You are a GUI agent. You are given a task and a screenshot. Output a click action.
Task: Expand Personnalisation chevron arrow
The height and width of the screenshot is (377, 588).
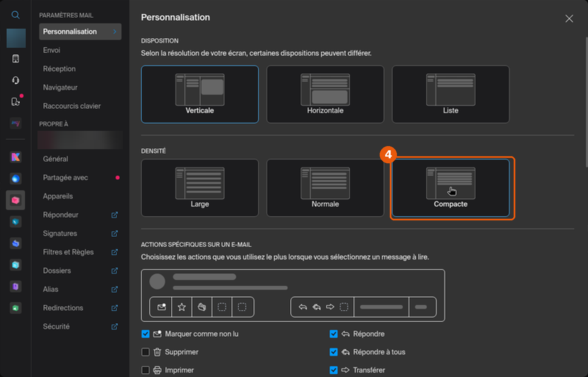[115, 31]
